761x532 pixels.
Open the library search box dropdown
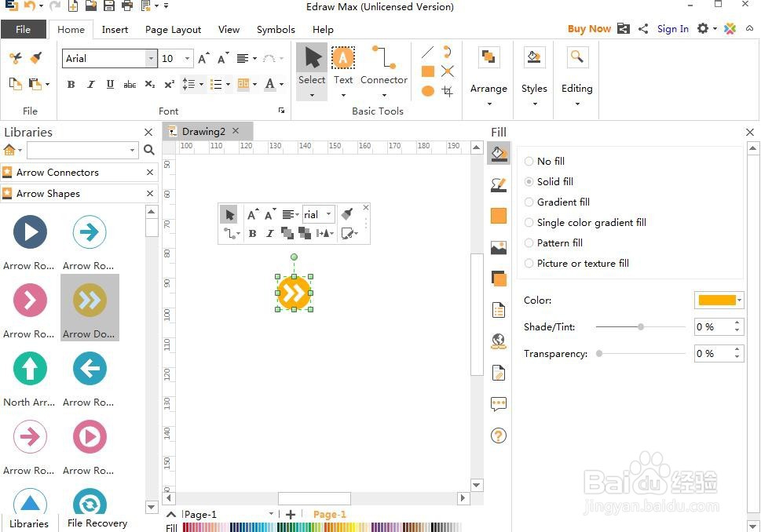click(x=132, y=151)
